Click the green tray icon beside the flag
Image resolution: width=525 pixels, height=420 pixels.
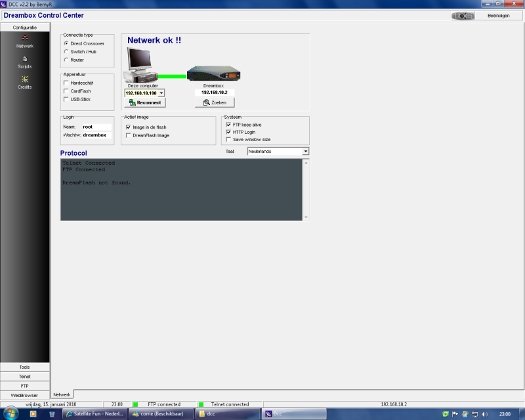pyautogui.click(x=446, y=414)
